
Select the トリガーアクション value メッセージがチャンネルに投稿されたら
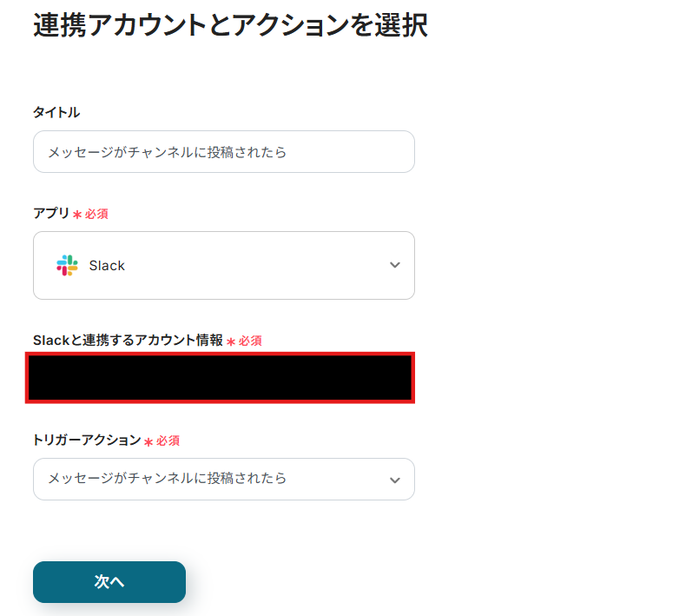click(167, 479)
